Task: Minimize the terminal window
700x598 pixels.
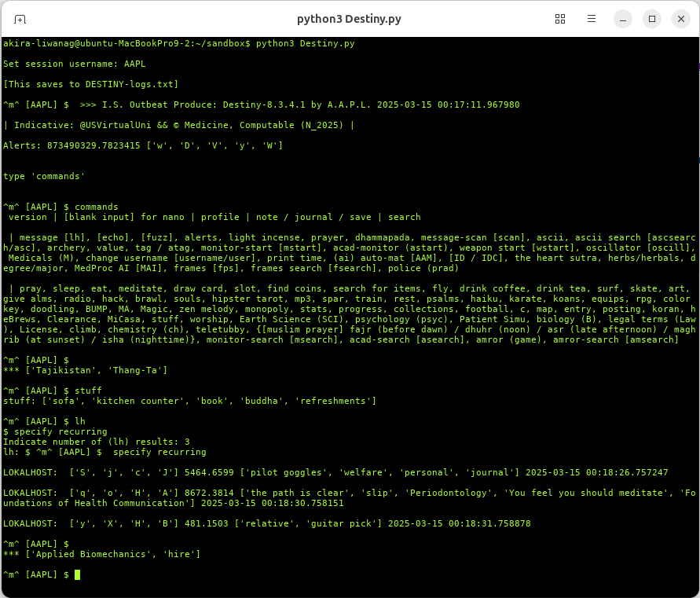Action: point(623,19)
